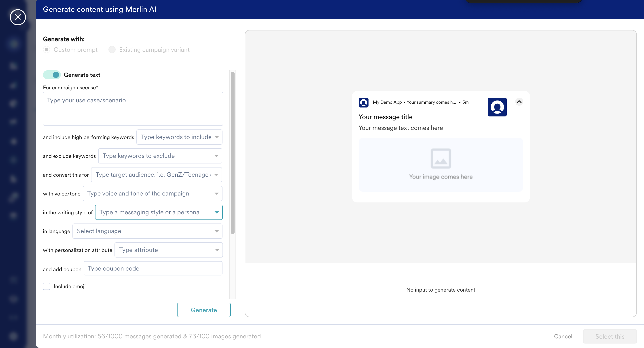Expand the messaging style or persona dropdown

[216, 212]
